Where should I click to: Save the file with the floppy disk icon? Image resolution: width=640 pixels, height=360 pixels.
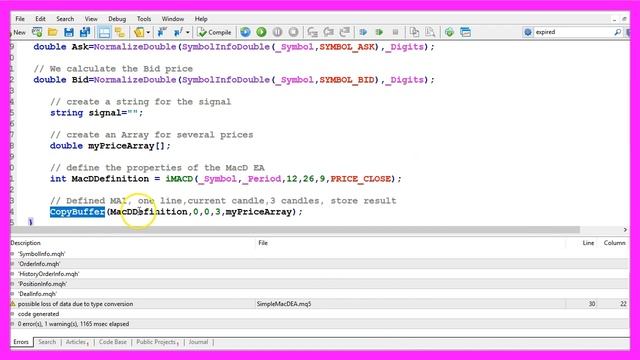69,32
